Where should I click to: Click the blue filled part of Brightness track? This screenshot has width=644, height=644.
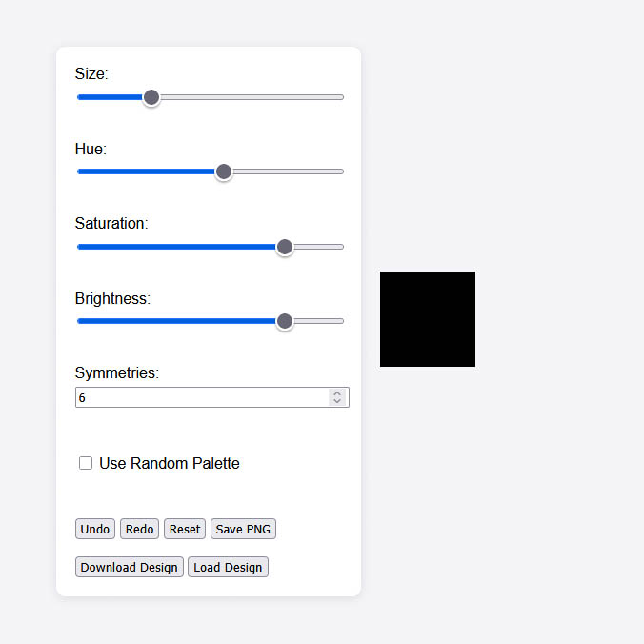pyautogui.click(x=176, y=321)
